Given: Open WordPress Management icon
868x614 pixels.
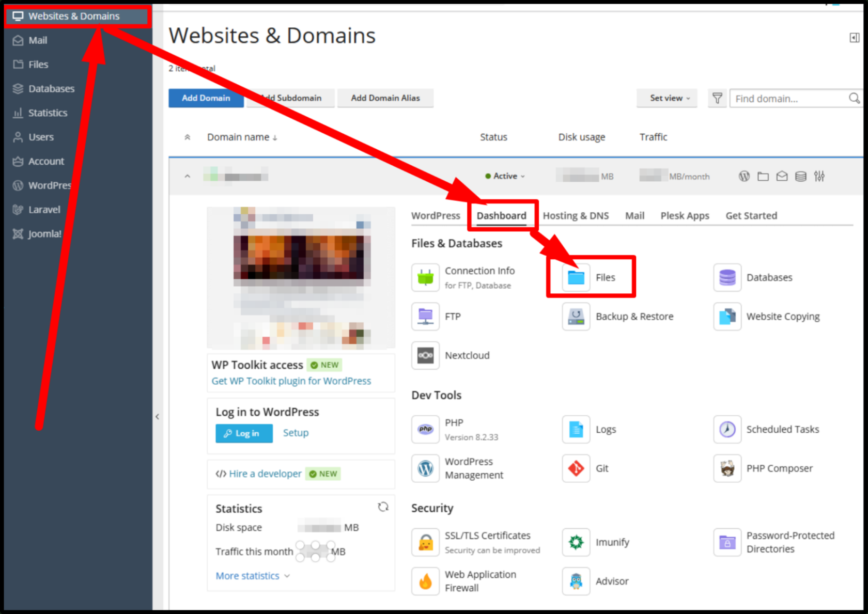Looking at the screenshot, I should [x=425, y=468].
